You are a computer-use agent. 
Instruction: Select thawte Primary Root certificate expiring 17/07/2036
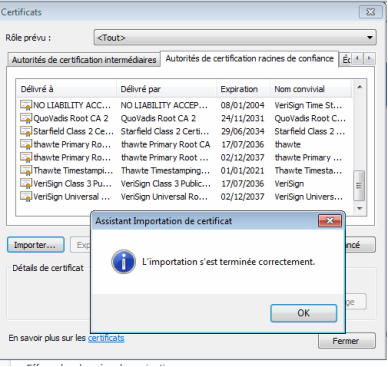[x=182, y=144]
